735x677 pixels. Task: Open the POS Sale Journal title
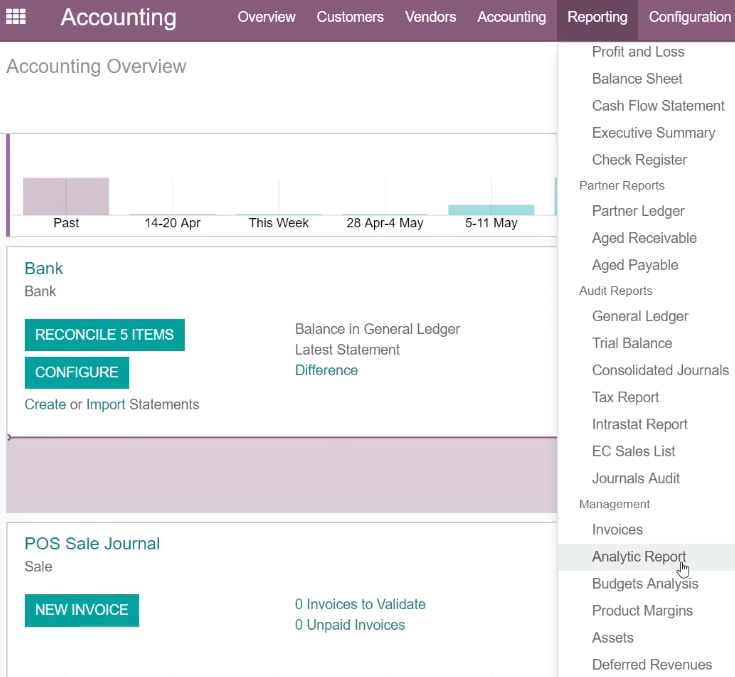point(92,544)
